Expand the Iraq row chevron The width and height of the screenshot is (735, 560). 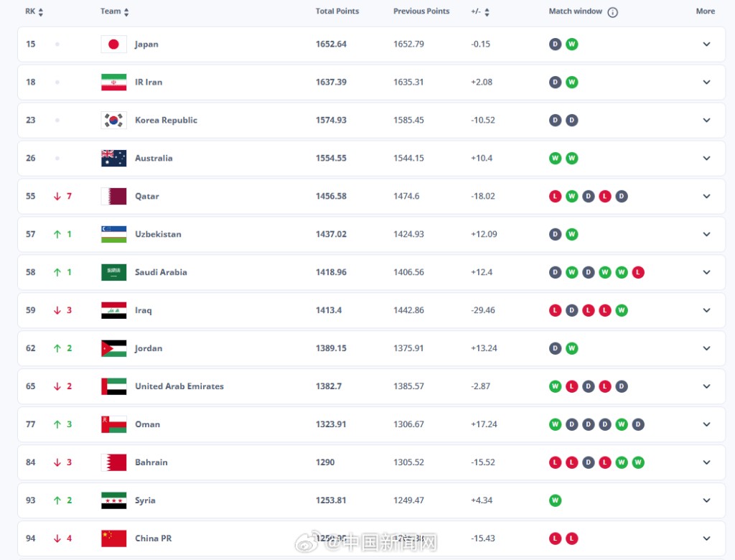point(706,311)
